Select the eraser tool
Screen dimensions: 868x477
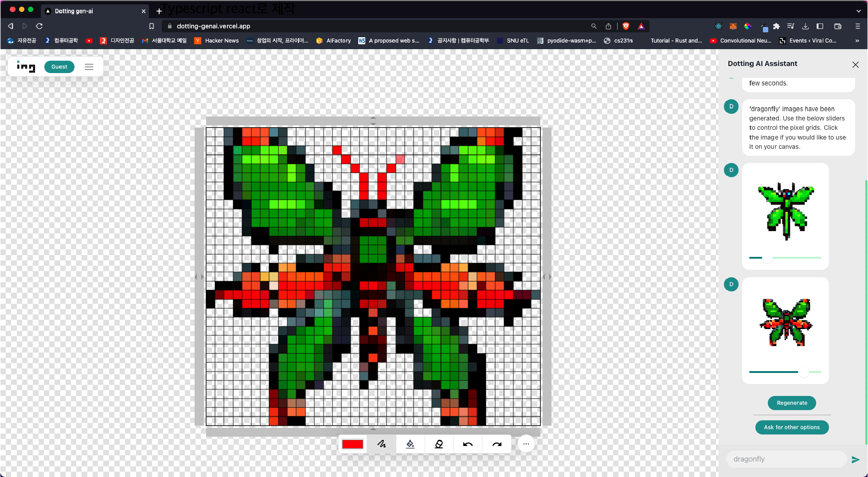pyautogui.click(x=439, y=444)
